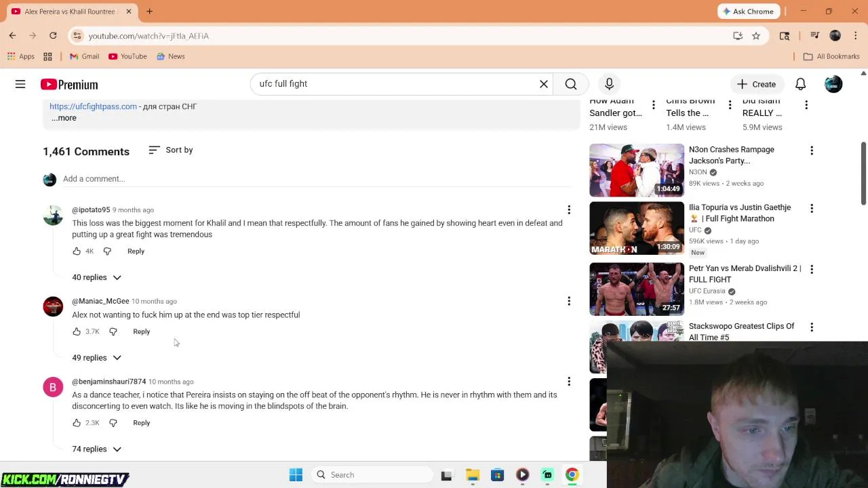Open the YouTube hamburger guide menu
The height and width of the screenshot is (488, 868).
[x=20, y=84]
